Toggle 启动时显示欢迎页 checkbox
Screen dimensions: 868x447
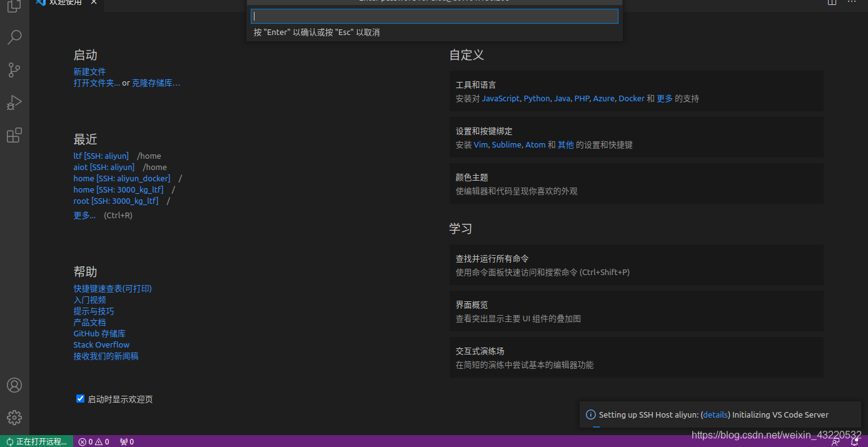tap(80, 399)
